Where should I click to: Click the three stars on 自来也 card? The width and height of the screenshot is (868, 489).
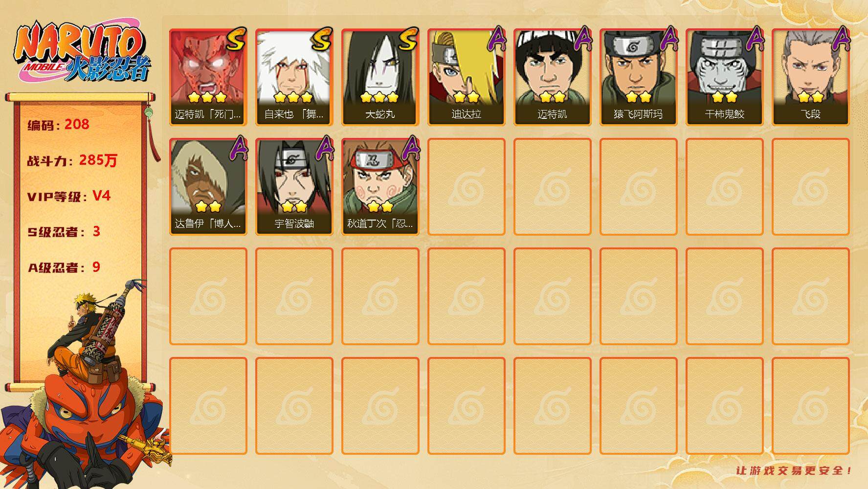point(293,97)
